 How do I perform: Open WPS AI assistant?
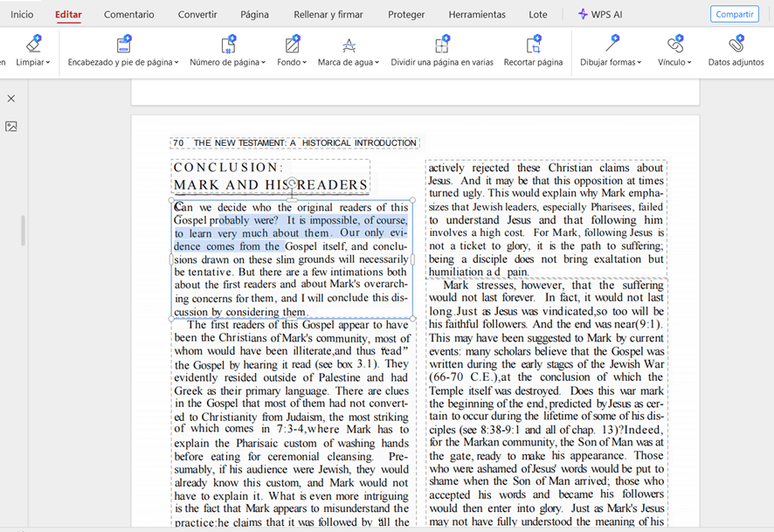coord(601,15)
